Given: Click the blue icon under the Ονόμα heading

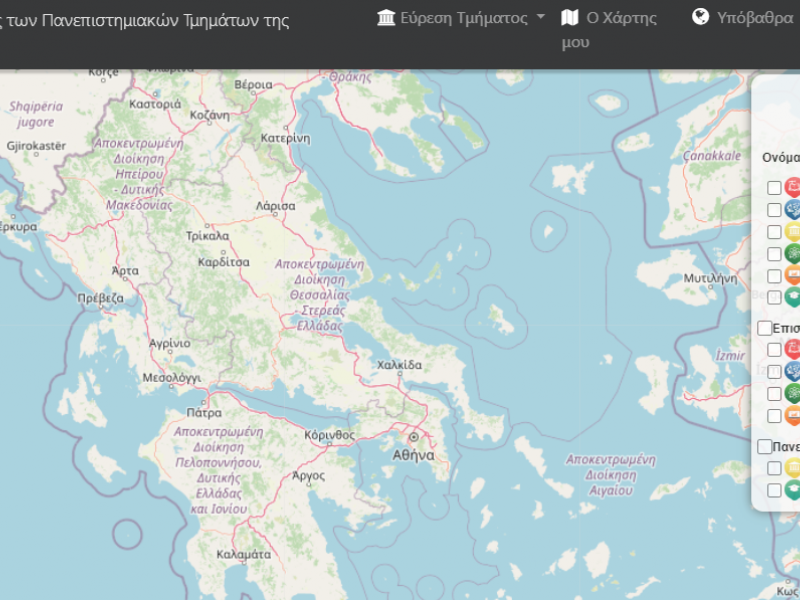Looking at the screenshot, I should pos(793,209).
